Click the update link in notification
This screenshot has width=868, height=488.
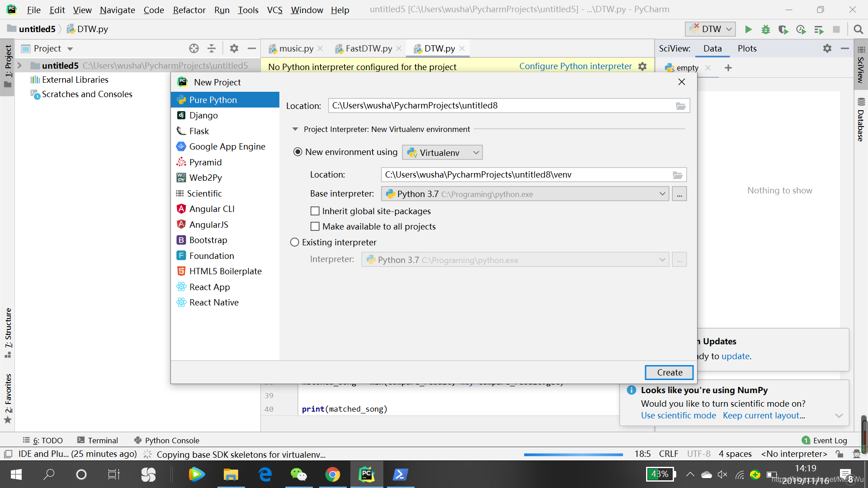pyautogui.click(x=735, y=356)
